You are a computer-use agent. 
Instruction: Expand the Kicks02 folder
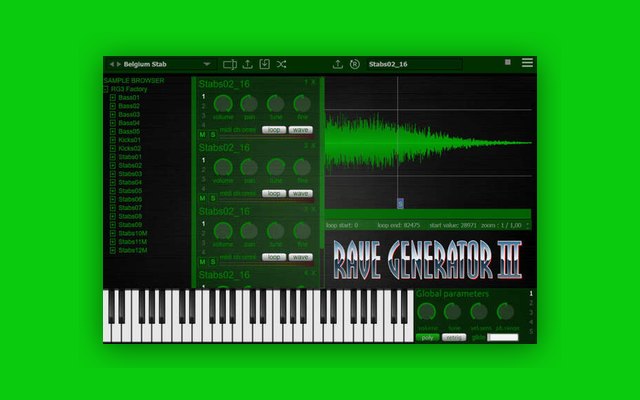coord(113,149)
